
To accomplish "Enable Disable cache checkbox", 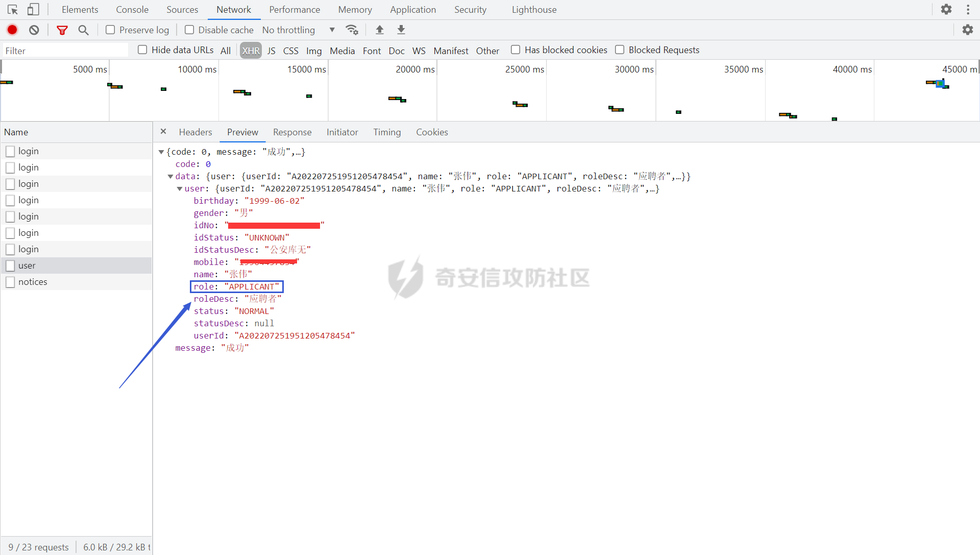I will (x=189, y=30).
